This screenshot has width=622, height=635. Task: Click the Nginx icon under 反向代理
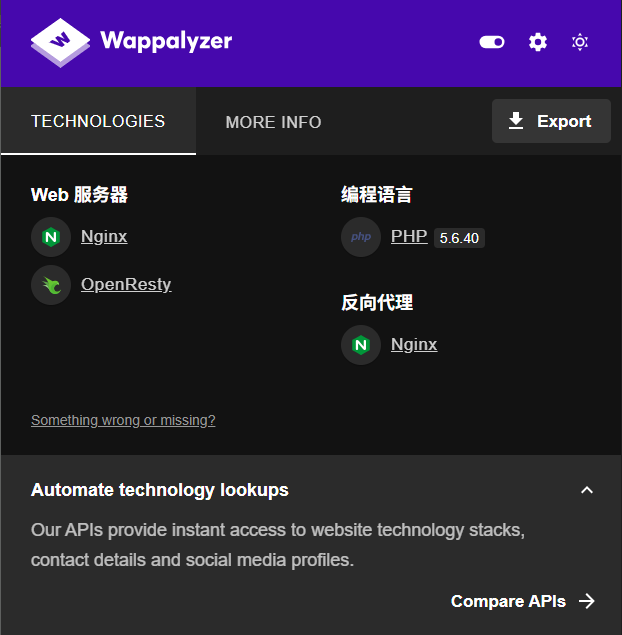point(361,345)
